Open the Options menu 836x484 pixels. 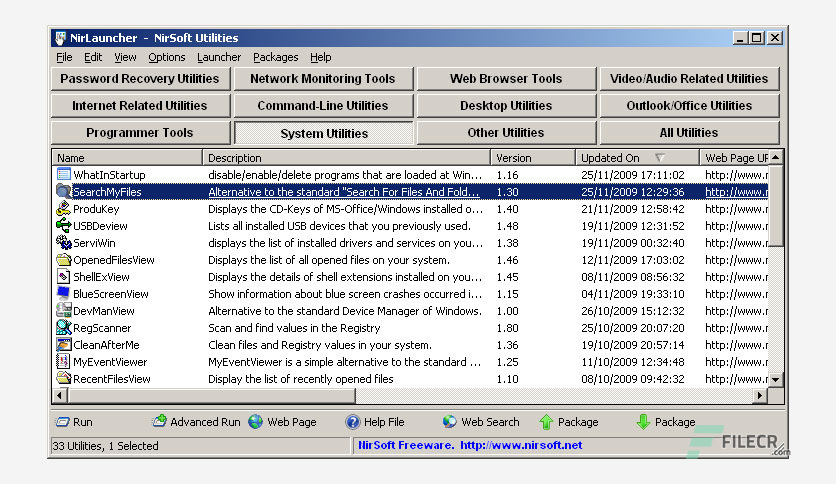(167, 57)
